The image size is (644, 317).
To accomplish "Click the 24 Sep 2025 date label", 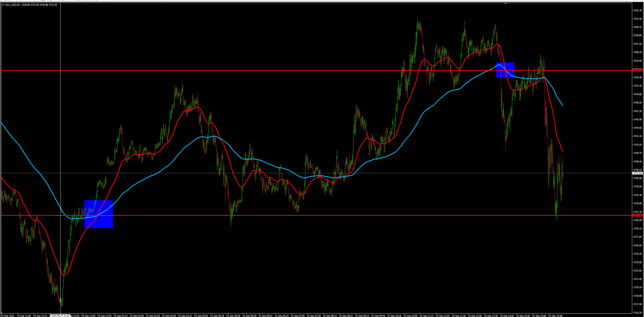I will [8, 315].
